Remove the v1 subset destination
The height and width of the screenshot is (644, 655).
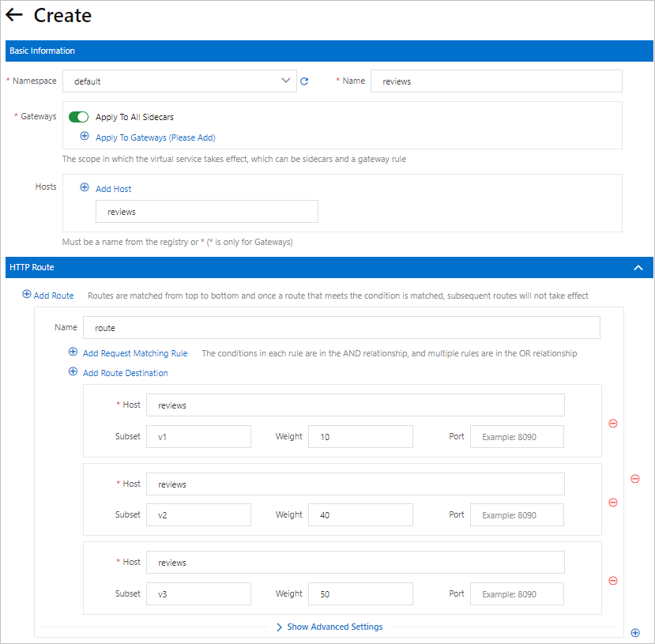(613, 424)
